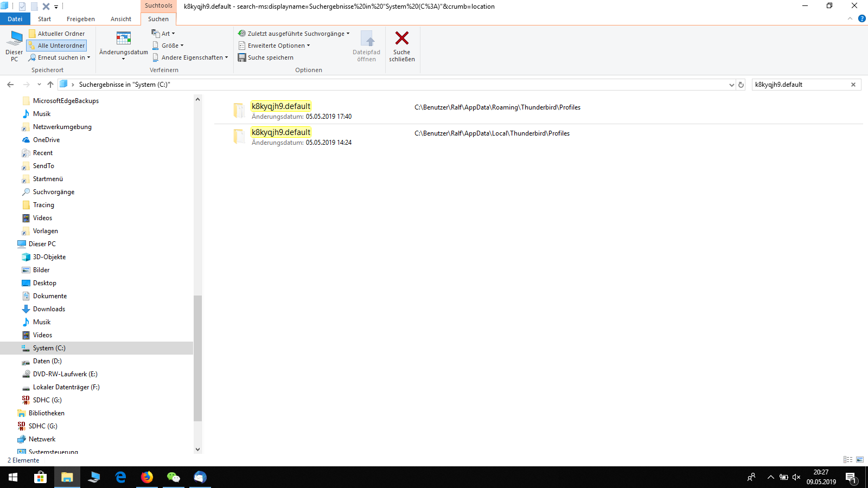The image size is (868, 488).
Task: Open the ribbon help question mark
Action: tap(861, 18)
